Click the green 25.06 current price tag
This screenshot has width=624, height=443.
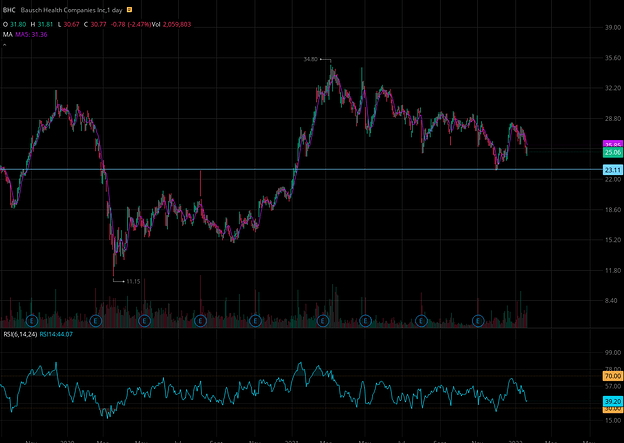(x=613, y=152)
